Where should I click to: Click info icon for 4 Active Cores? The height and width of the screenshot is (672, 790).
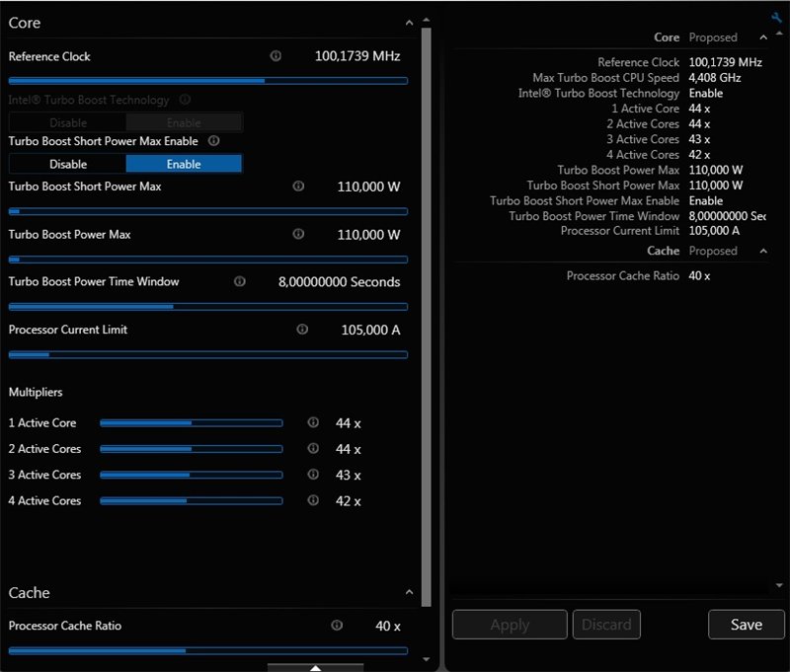313,500
